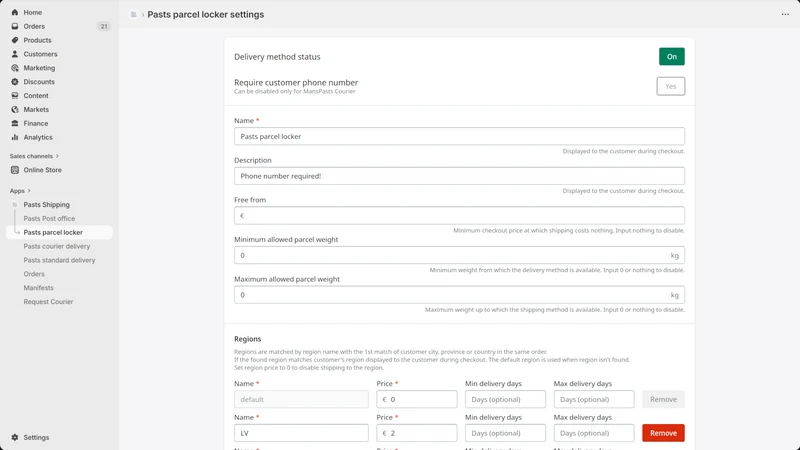Image resolution: width=800 pixels, height=450 pixels.
Task: Click LV region Max delivery days
Action: click(x=594, y=433)
